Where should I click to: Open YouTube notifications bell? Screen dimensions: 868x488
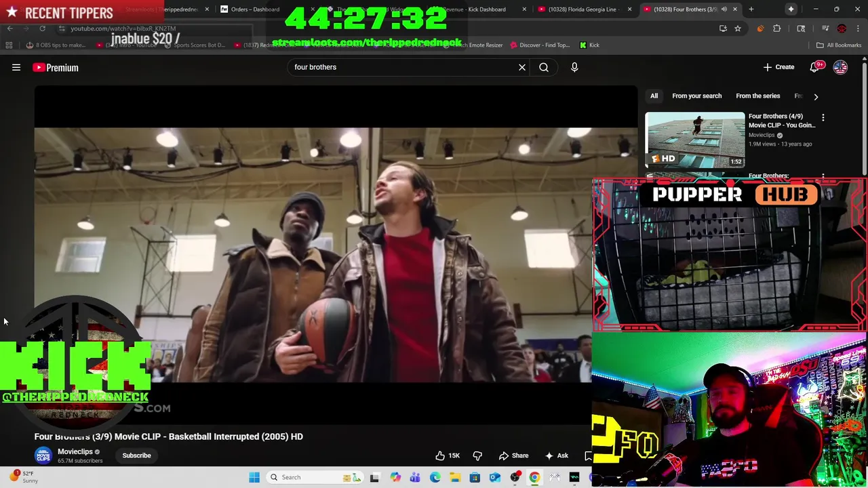click(815, 67)
